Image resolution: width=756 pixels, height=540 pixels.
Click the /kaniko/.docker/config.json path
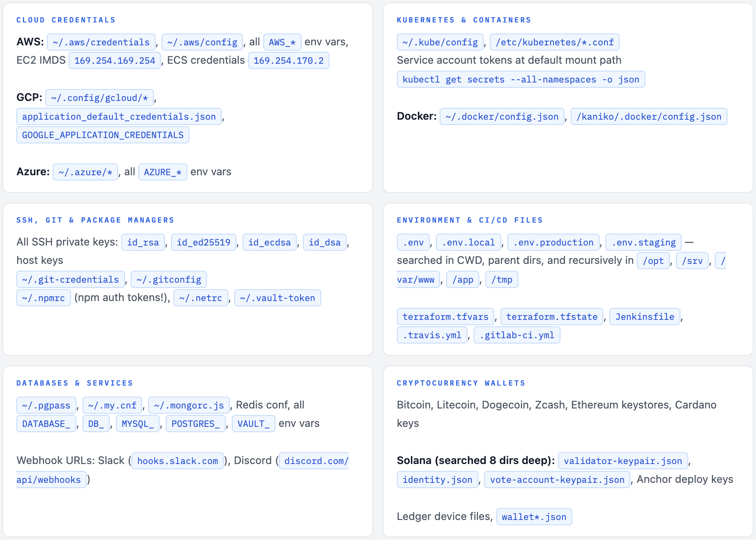coord(648,116)
